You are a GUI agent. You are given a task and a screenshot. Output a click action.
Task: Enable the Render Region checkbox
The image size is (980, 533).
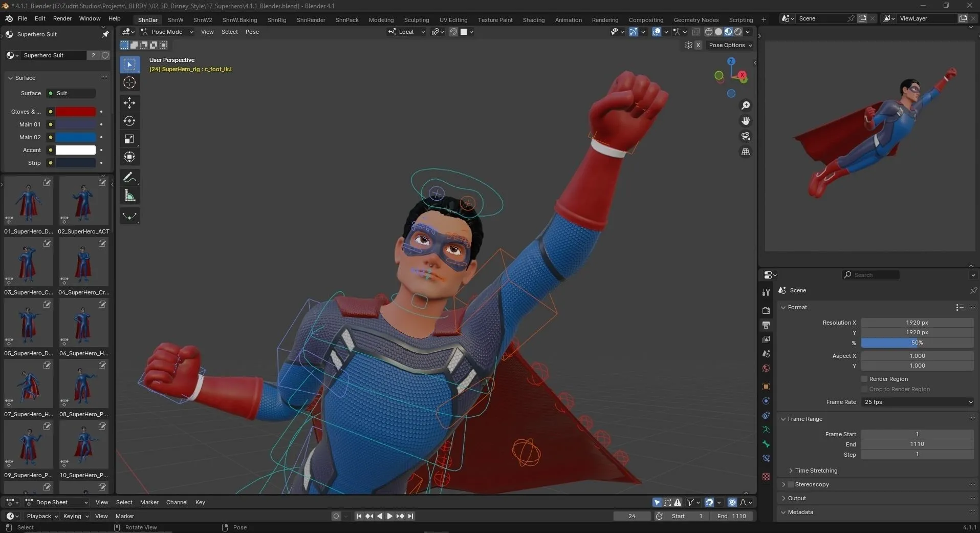click(x=864, y=379)
